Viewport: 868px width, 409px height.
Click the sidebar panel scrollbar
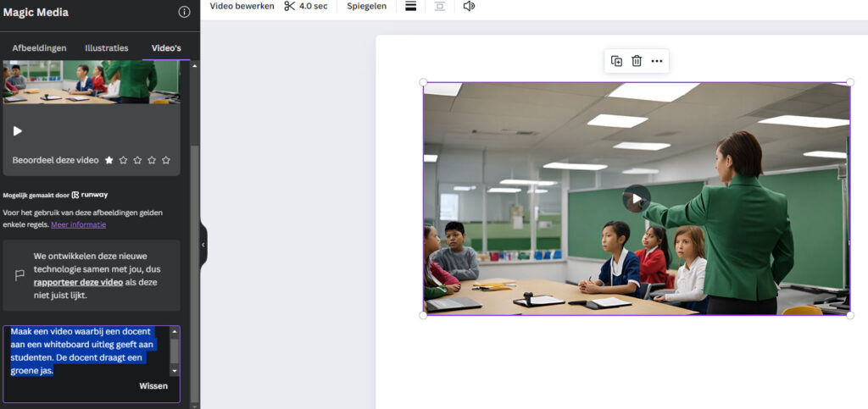tap(194, 273)
